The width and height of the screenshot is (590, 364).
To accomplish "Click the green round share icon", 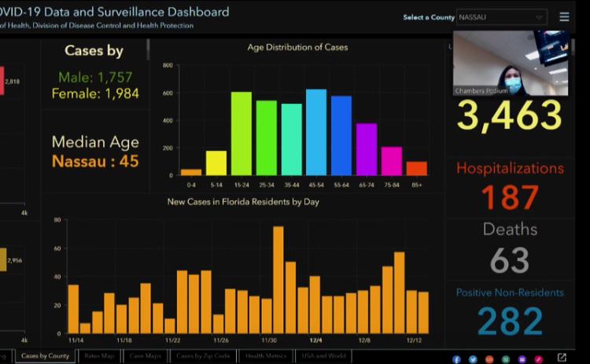I will click(x=506, y=359).
